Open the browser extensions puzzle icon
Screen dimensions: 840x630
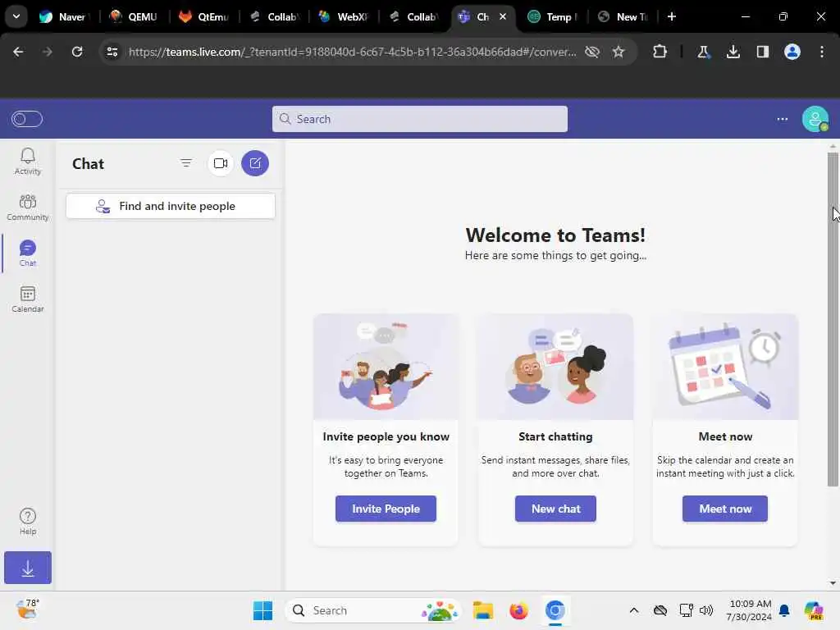(x=660, y=52)
